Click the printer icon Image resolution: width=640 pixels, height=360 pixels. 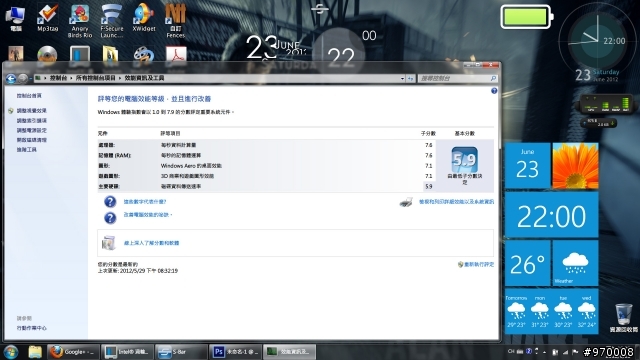click(x=406, y=202)
